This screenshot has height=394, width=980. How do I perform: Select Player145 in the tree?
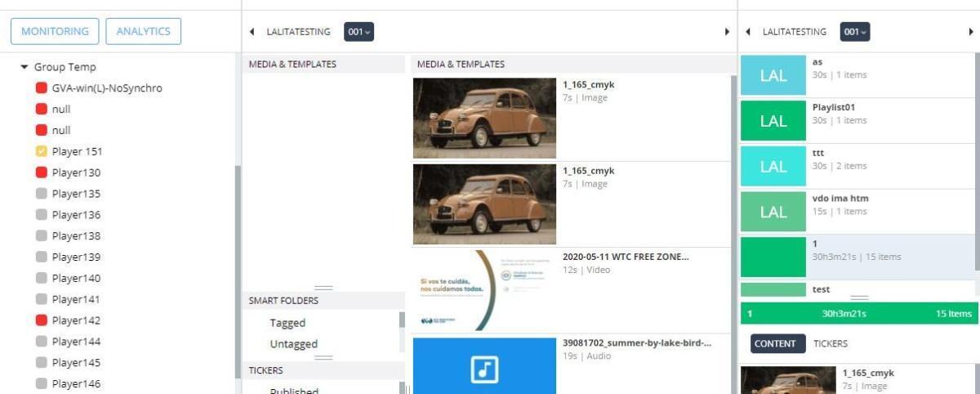76,363
